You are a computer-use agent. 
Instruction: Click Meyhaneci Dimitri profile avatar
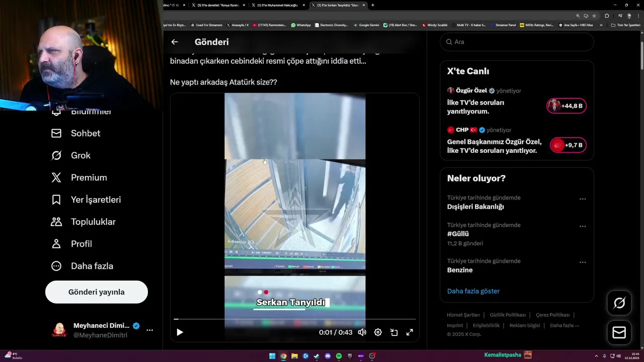tap(59, 330)
